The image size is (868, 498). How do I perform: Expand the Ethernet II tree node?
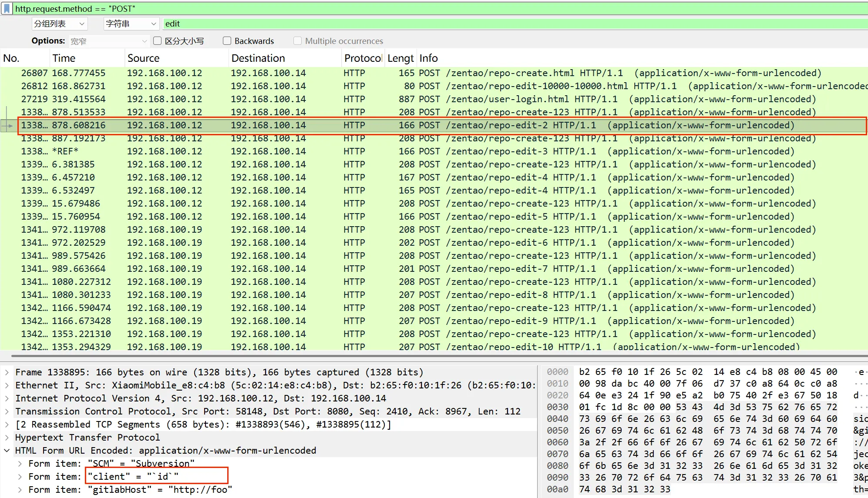coord(7,385)
